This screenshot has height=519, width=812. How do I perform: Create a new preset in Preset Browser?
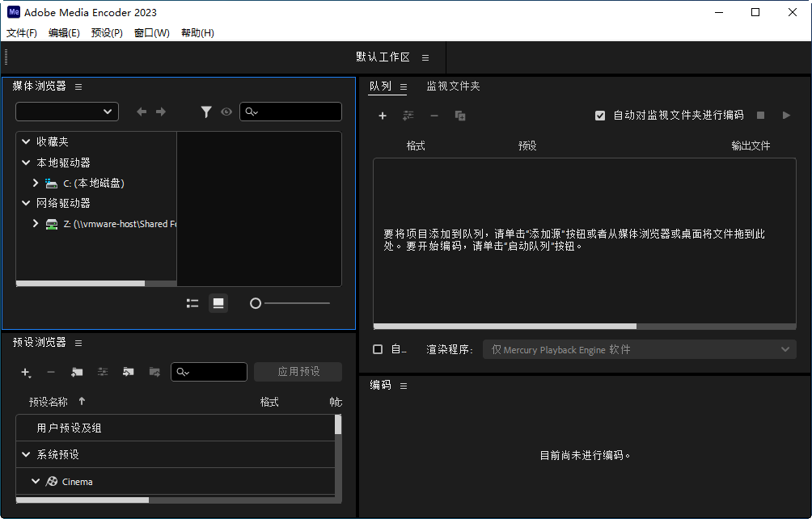pyautogui.click(x=25, y=372)
